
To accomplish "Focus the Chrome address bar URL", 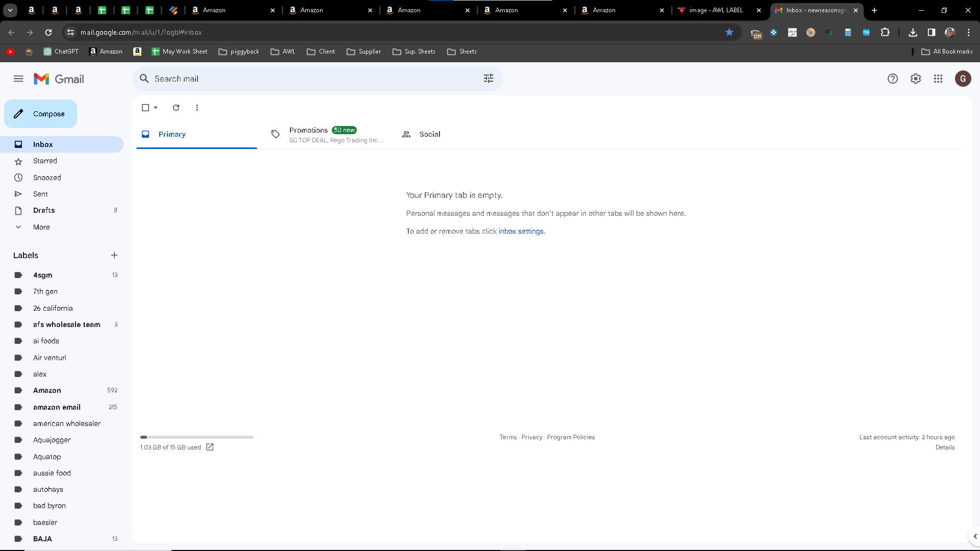I will click(x=141, y=32).
